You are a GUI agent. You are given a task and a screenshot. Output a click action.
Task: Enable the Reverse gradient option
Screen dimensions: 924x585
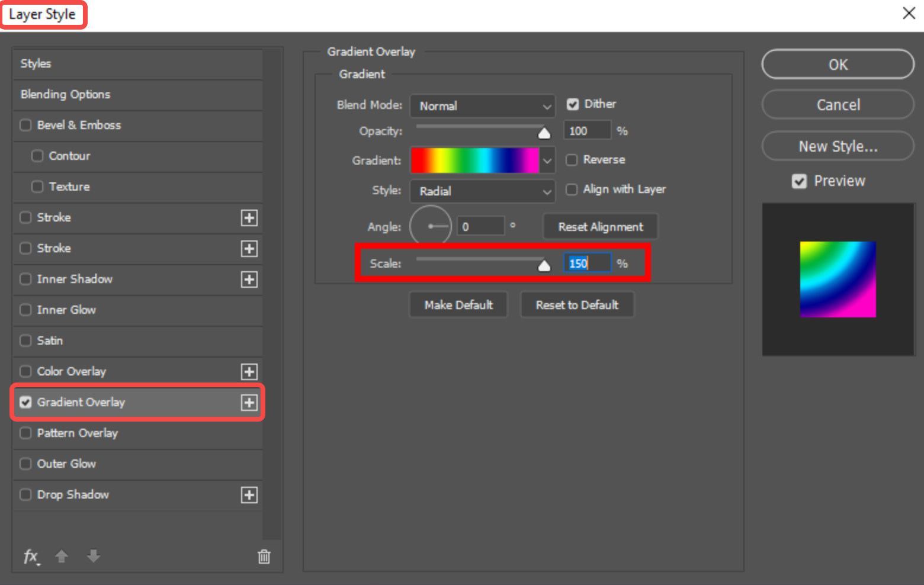pyautogui.click(x=572, y=159)
